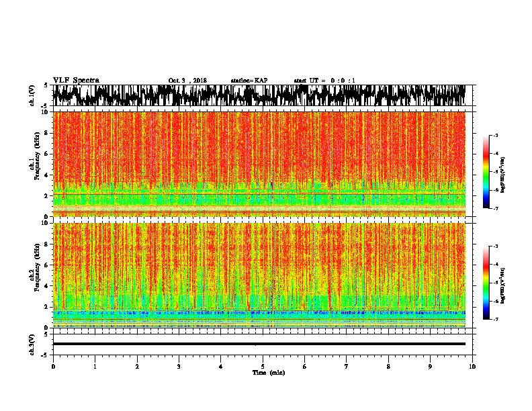
Task: Click the "6" kHz tick of ch.2 frequency axis
Action: point(47,265)
